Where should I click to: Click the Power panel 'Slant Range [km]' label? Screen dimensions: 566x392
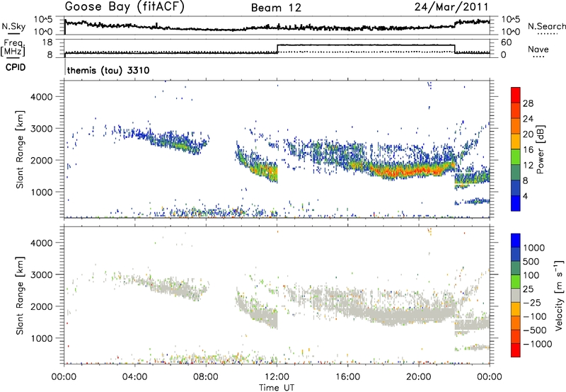(20, 149)
